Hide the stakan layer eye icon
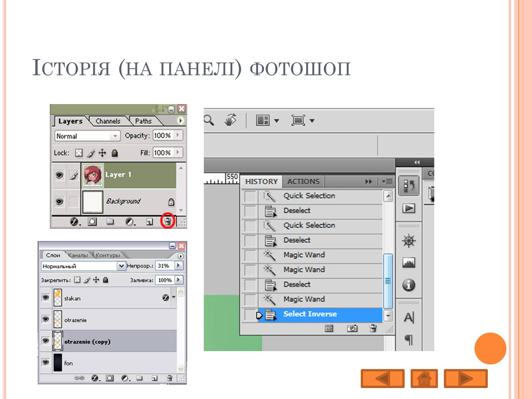 46,297
